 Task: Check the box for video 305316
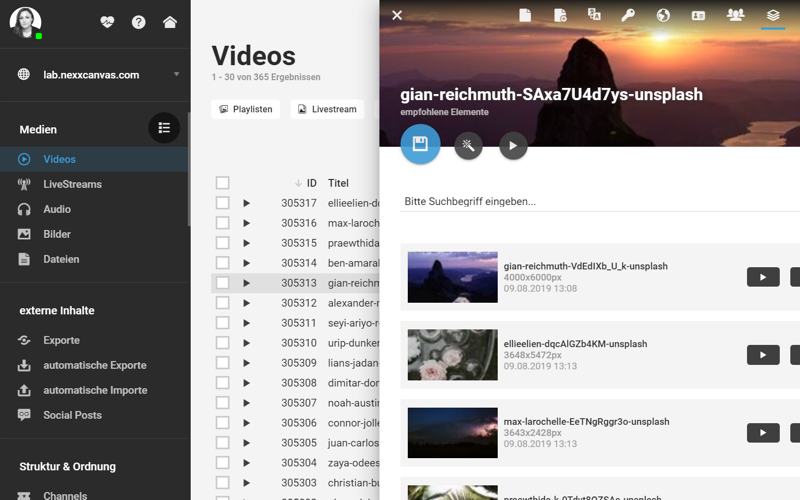click(222, 223)
